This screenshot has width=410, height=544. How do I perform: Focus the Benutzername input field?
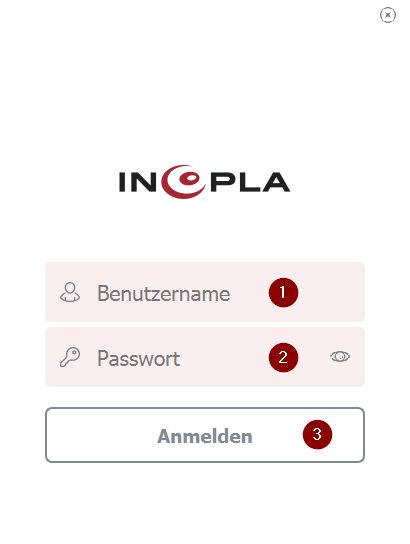[x=205, y=292]
